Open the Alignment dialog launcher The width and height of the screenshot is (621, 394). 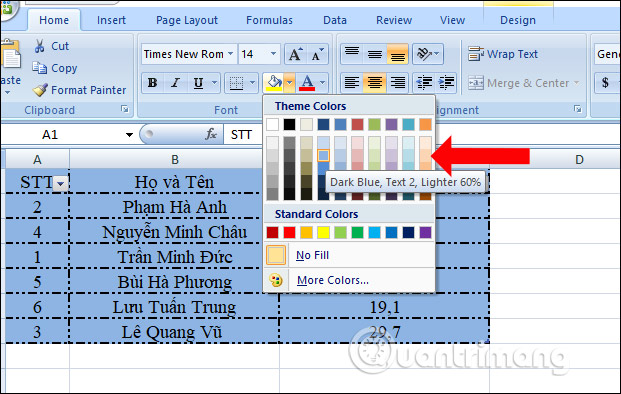click(x=577, y=109)
